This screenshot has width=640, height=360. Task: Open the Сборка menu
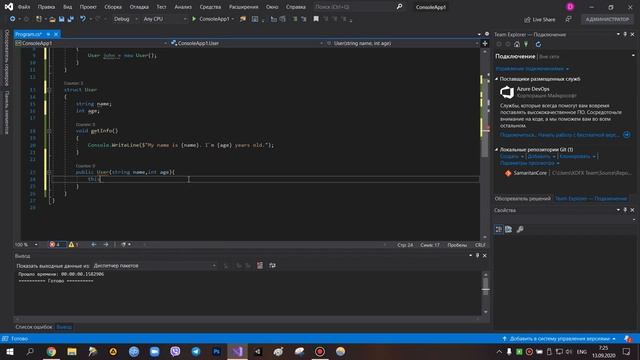(x=113, y=7)
